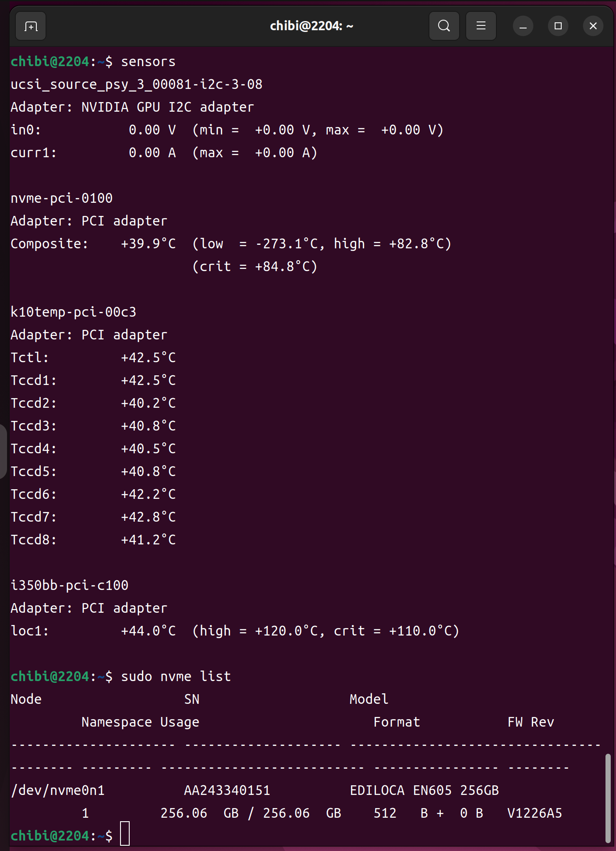
Task: Open a new terminal tab
Action: [x=31, y=26]
